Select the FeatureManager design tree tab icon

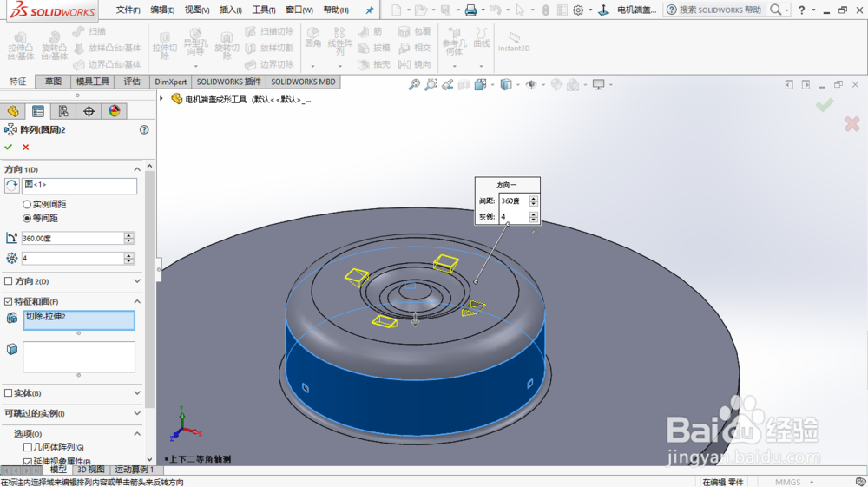click(x=13, y=111)
